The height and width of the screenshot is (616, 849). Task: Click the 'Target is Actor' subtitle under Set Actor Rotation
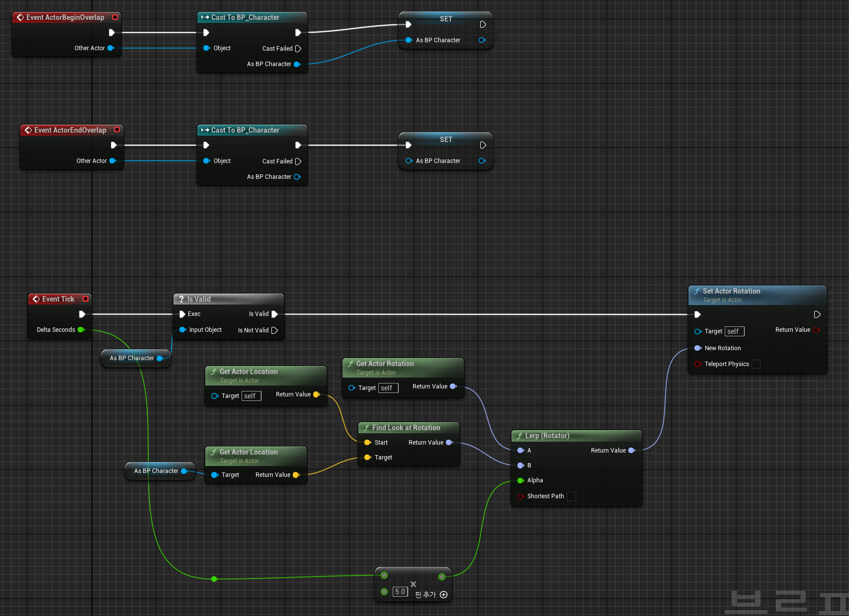(x=722, y=300)
